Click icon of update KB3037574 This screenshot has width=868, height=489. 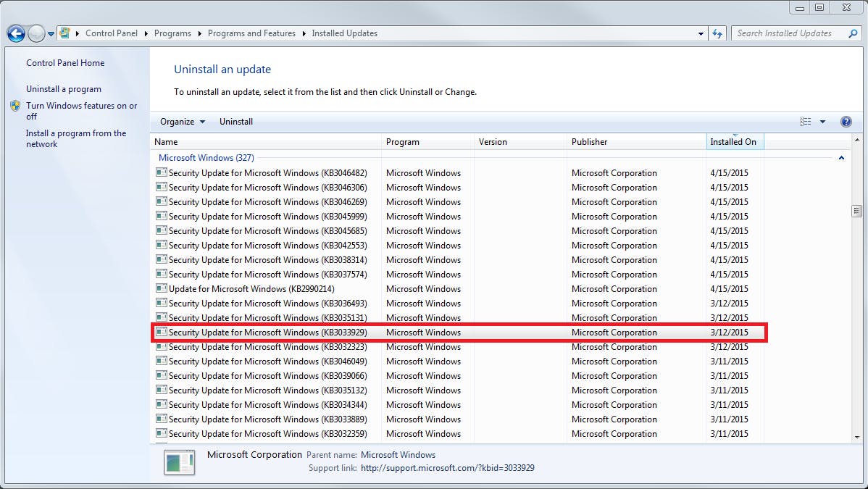[161, 274]
